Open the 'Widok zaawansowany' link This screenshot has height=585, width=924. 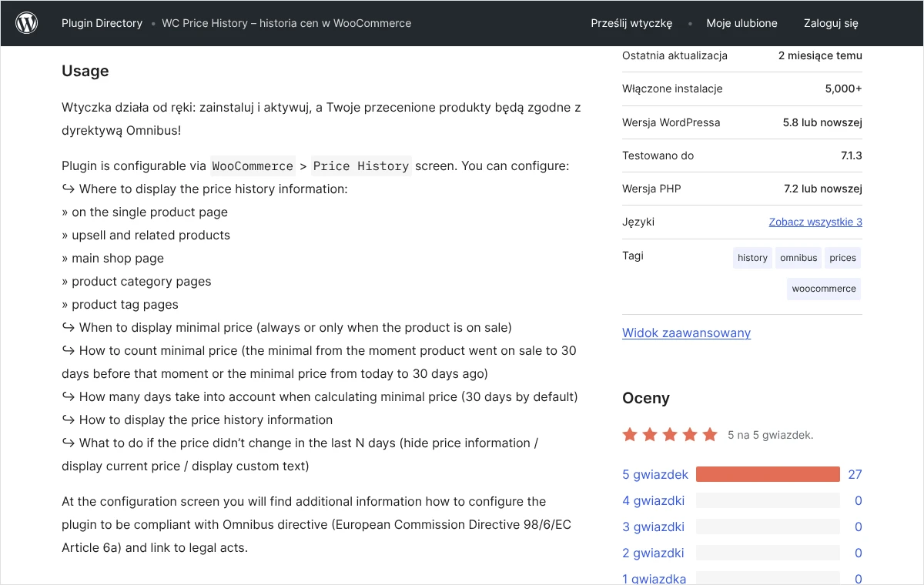tap(686, 333)
